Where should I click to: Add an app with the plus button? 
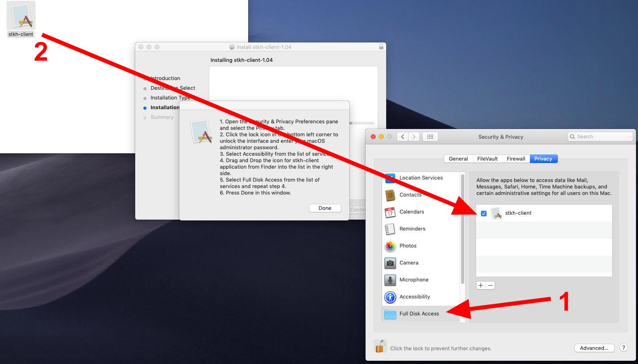click(x=481, y=285)
